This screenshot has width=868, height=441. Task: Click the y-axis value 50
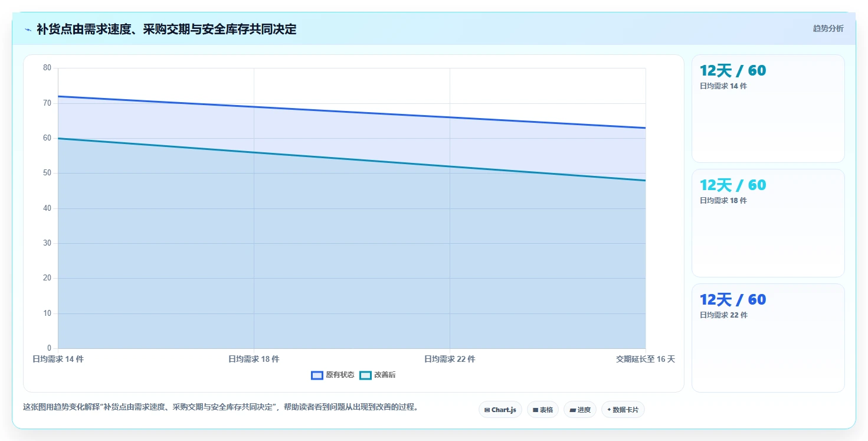point(47,173)
